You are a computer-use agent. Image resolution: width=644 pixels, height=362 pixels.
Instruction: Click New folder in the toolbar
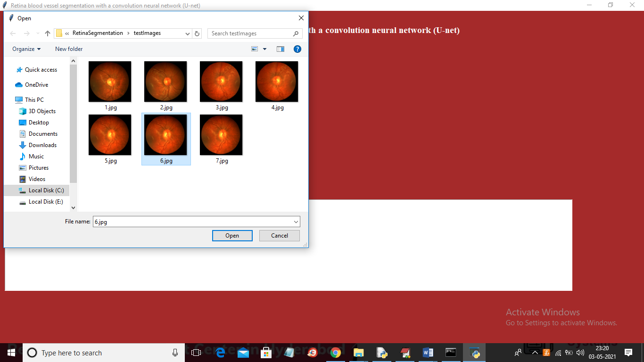69,49
